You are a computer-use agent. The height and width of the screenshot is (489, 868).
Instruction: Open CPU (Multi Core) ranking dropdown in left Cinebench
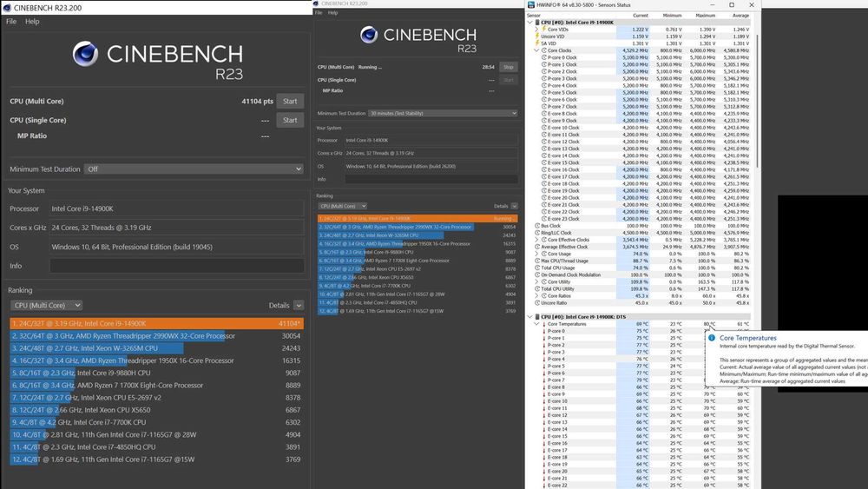(47, 305)
